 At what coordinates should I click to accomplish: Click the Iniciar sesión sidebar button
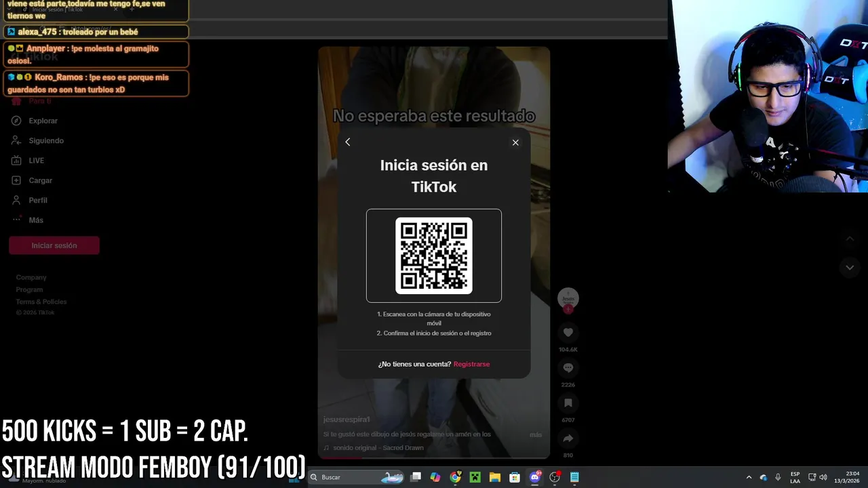click(54, 245)
